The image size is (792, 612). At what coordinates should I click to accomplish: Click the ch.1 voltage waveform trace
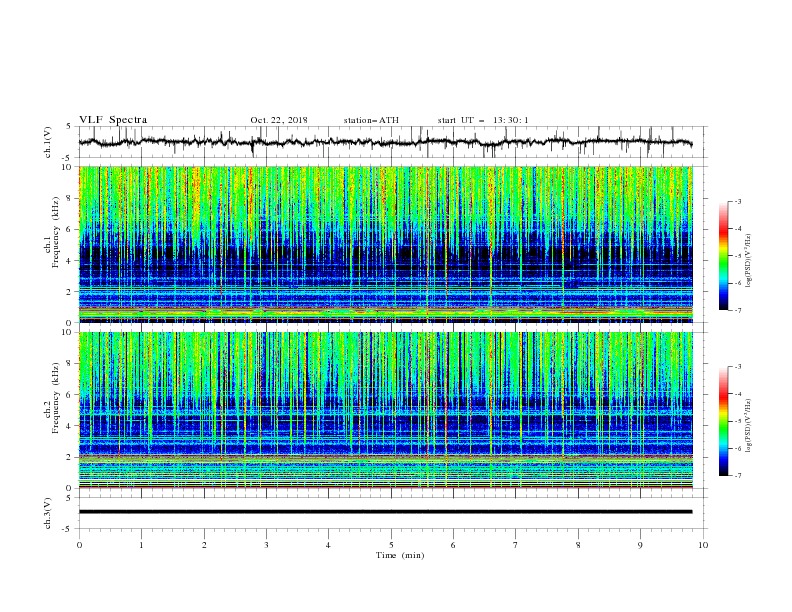pyautogui.click(x=385, y=142)
